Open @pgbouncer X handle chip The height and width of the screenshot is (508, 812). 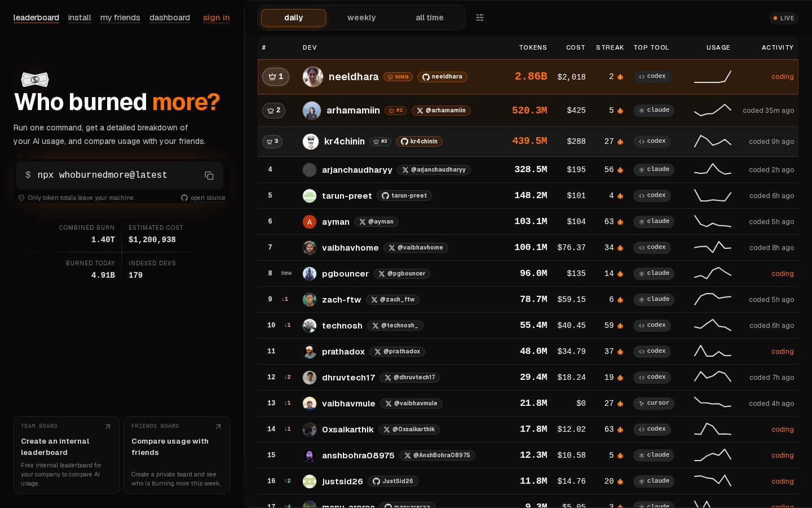click(x=401, y=274)
